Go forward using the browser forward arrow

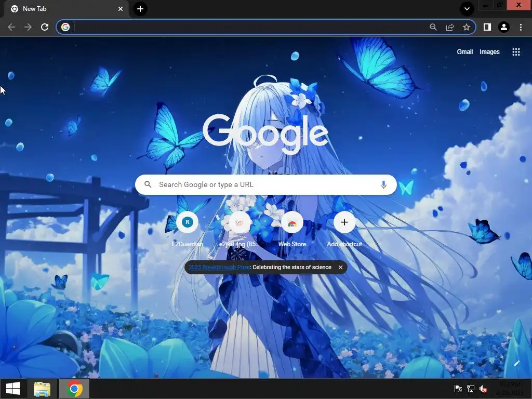[x=28, y=27]
